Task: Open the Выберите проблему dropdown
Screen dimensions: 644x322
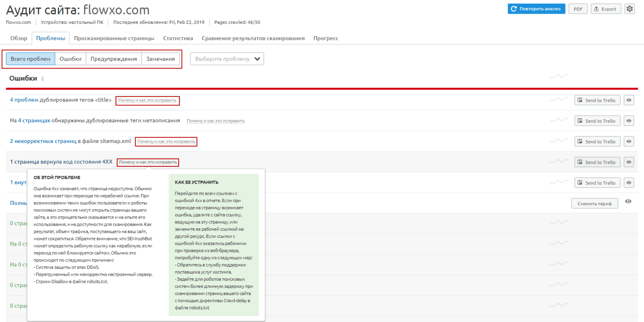Action: pyautogui.click(x=227, y=59)
